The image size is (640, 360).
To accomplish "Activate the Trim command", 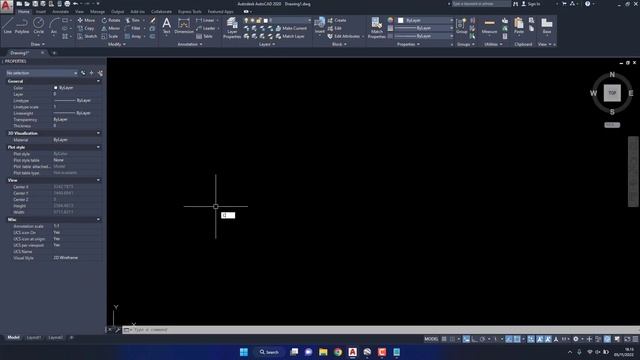I will click(132, 20).
